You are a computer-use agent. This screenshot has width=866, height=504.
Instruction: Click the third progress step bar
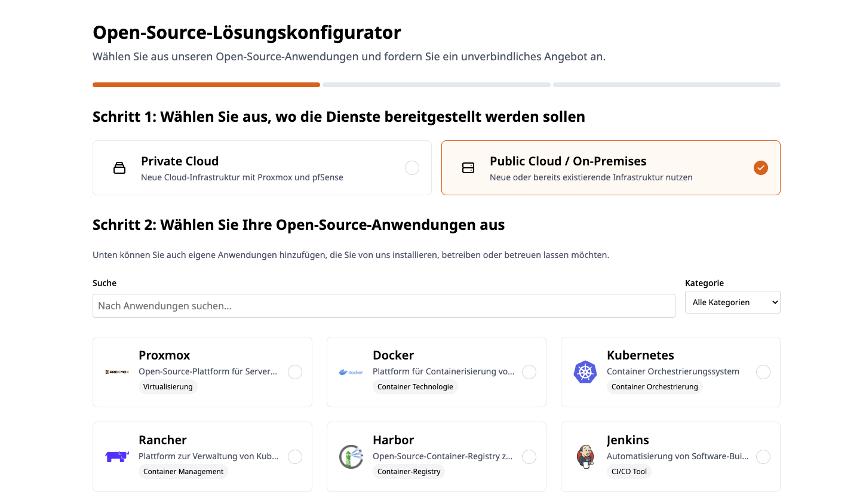tap(667, 85)
